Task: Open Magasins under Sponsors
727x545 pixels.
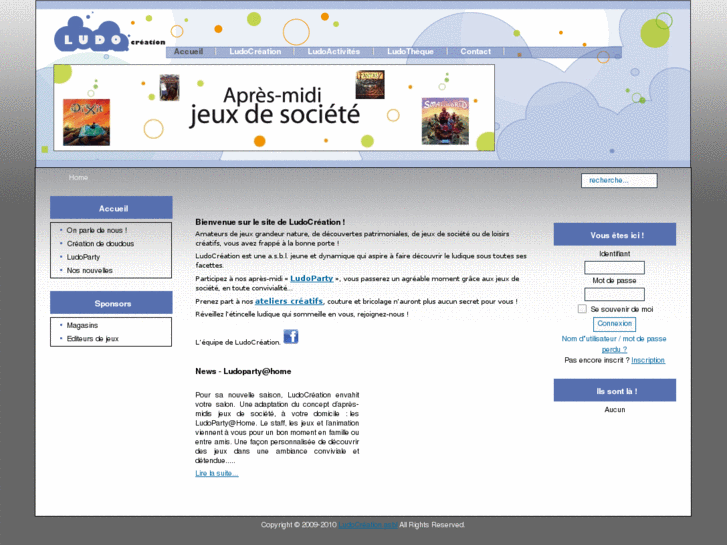Action: [x=82, y=325]
